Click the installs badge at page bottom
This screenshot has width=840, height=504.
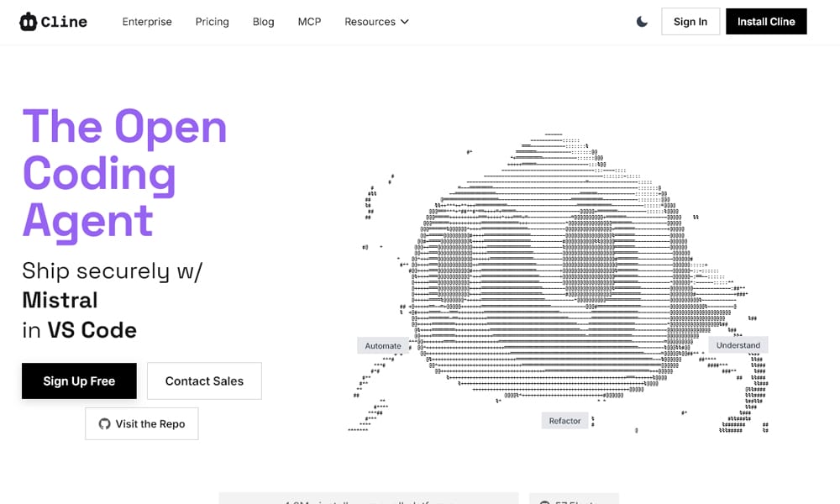tap(368, 499)
